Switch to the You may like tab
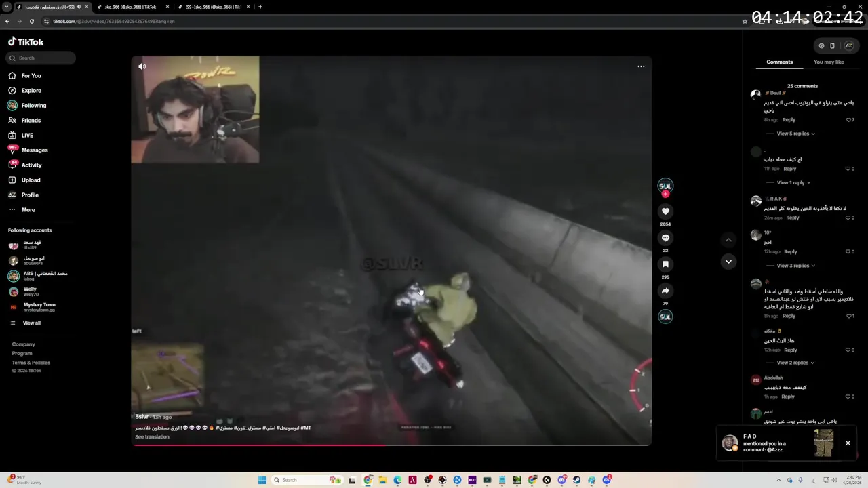868x488 pixels. pos(829,62)
